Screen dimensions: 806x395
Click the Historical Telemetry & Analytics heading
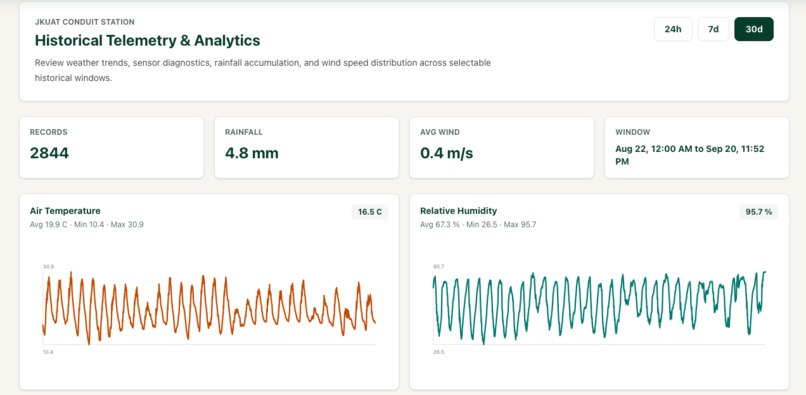(148, 41)
